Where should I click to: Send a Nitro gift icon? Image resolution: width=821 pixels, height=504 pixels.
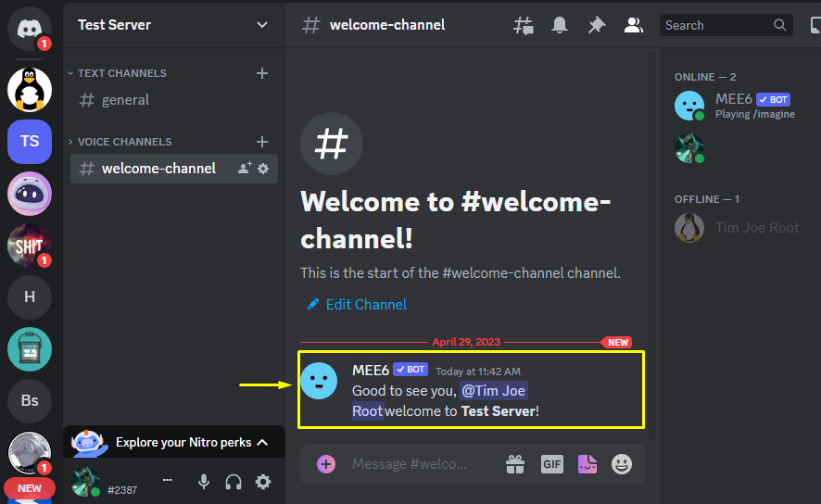click(515, 464)
